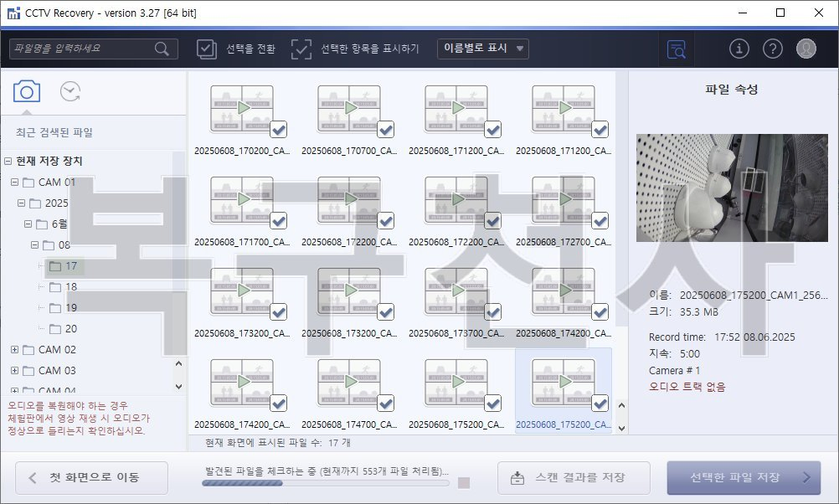
Task: Click file grid scroll up arrow
Action: click(622, 405)
